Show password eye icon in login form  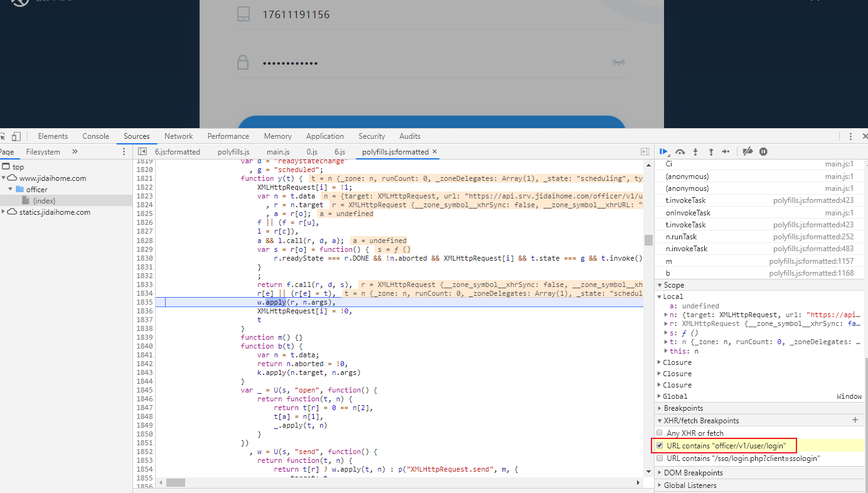[x=619, y=62]
